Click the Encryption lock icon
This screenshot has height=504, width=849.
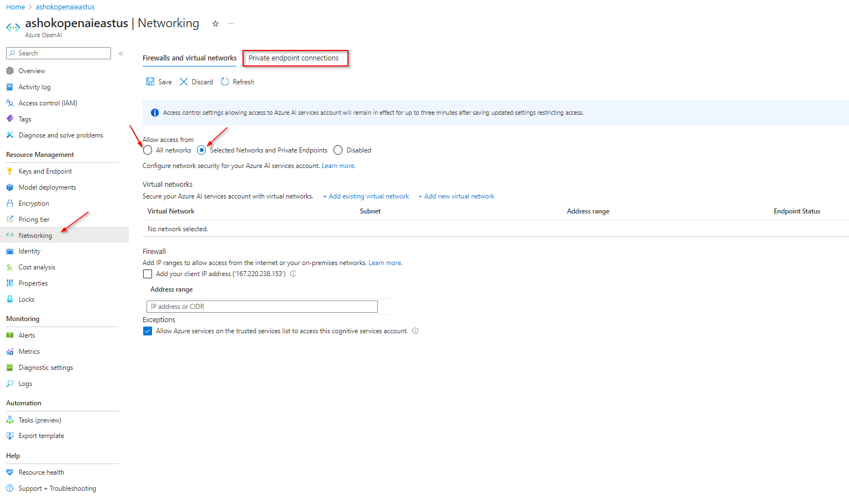[x=9, y=203]
